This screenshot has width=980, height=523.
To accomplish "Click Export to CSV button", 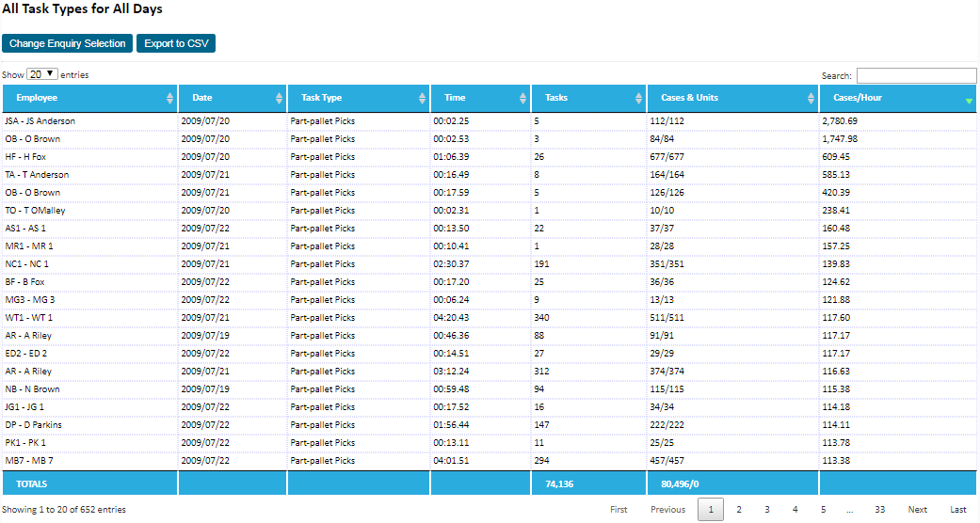I will [x=176, y=43].
